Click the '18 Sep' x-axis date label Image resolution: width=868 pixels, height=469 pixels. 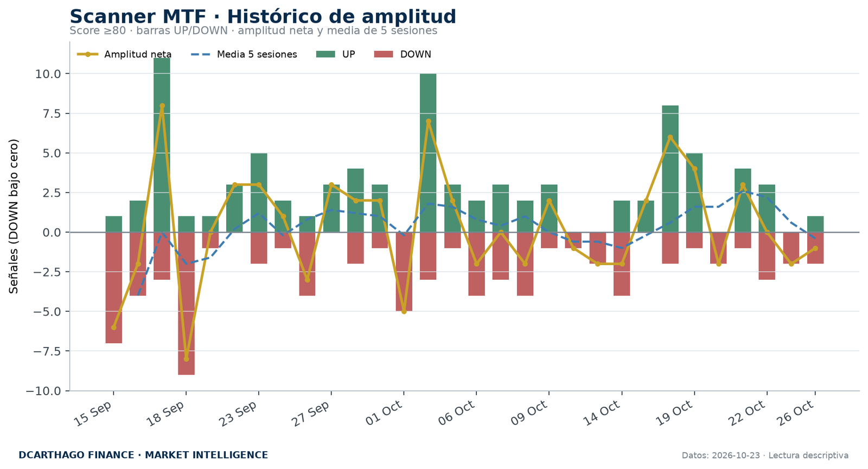click(x=166, y=413)
